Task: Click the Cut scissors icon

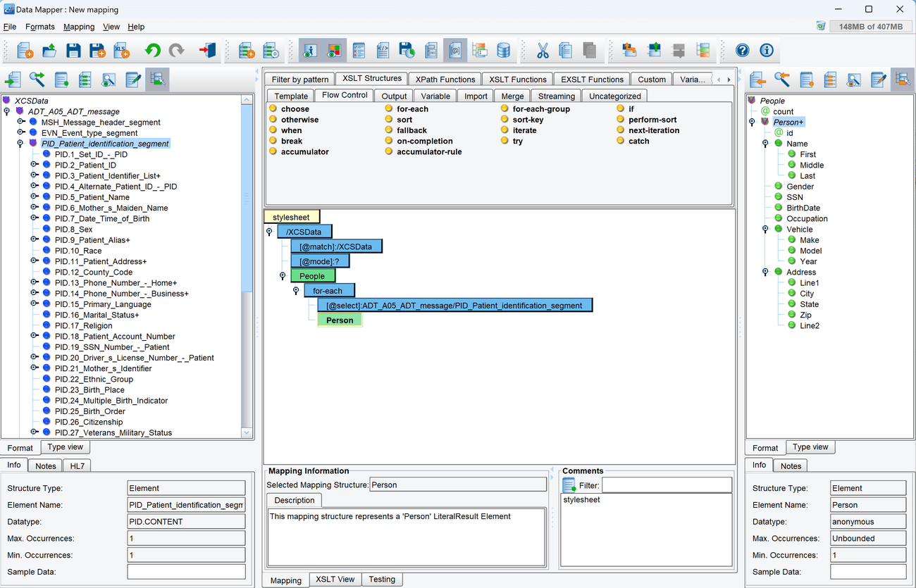Action: (x=543, y=50)
